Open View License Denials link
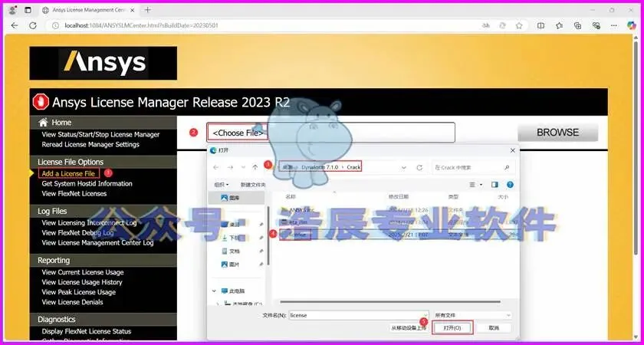This screenshot has height=345, width=644. coord(72,302)
